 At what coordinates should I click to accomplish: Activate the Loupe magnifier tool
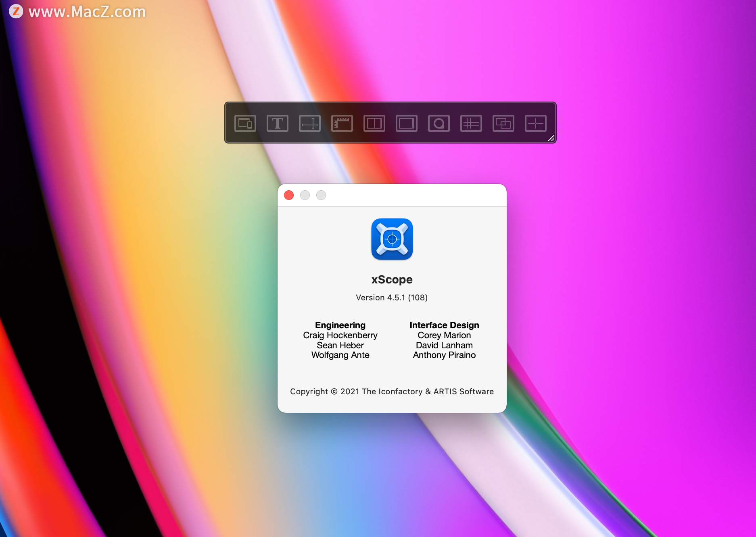click(x=439, y=123)
